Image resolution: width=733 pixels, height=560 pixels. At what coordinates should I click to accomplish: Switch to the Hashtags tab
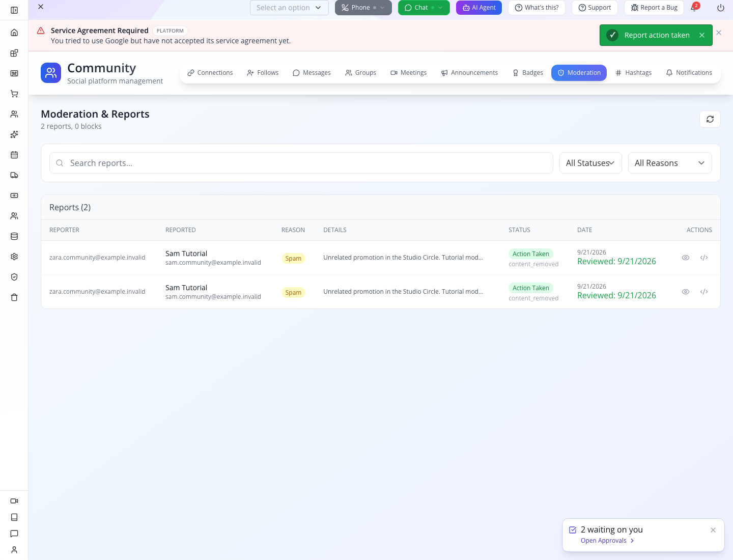[634, 73]
